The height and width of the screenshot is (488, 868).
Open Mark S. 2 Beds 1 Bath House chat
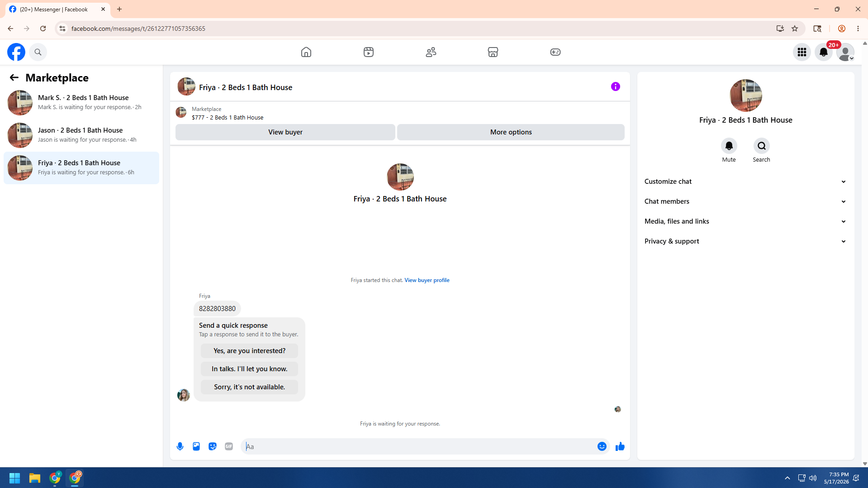coord(81,102)
